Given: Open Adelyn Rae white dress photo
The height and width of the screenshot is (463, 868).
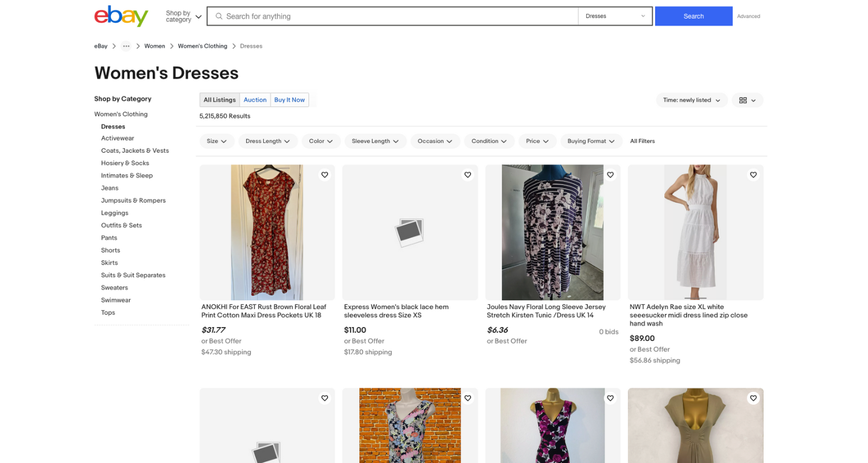Looking at the screenshot, I should tap(696, 232).
